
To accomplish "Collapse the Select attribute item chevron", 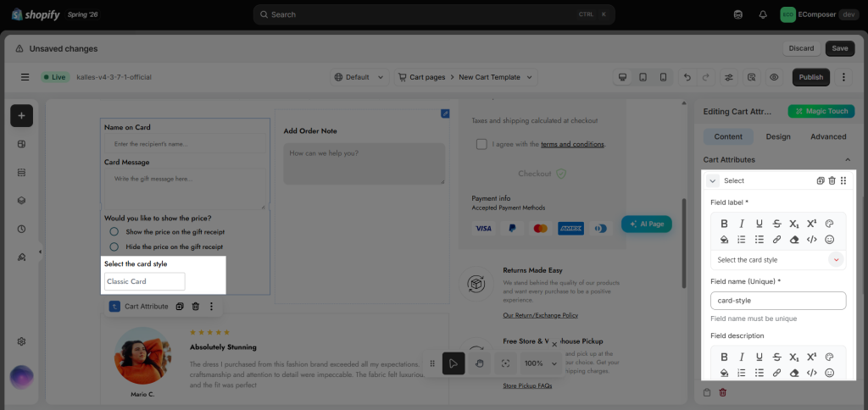I will tap(712, 181).
